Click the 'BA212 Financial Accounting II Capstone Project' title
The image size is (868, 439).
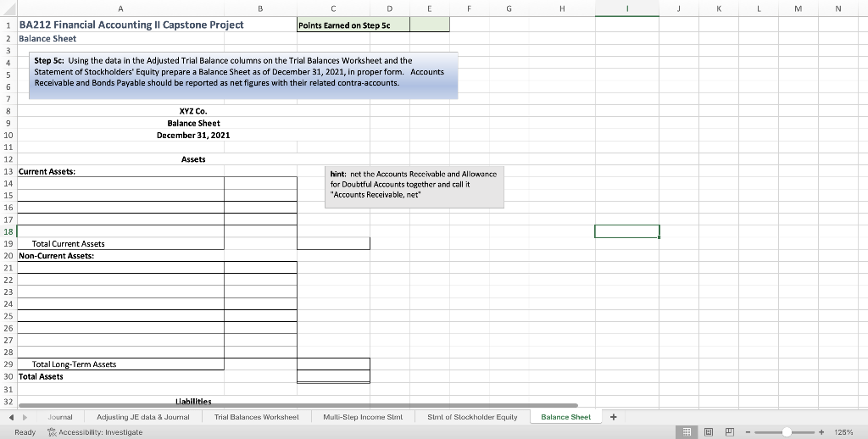(x=131, y=25)
